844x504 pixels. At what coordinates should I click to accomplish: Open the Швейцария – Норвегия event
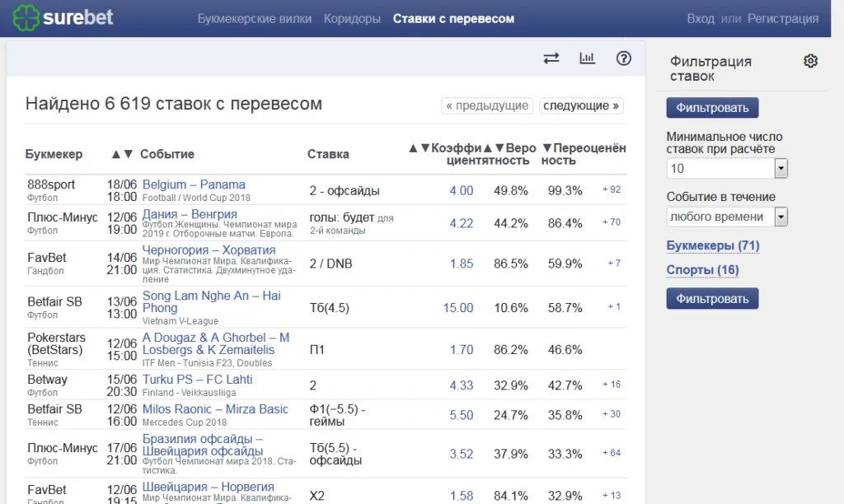(x=208, y=487)
